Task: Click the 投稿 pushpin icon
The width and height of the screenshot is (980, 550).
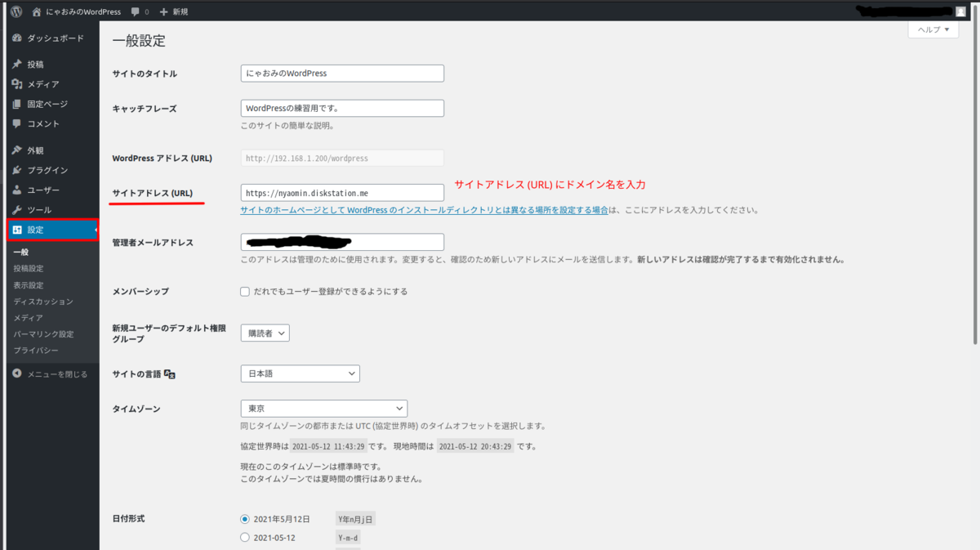Action: [17, 65]
